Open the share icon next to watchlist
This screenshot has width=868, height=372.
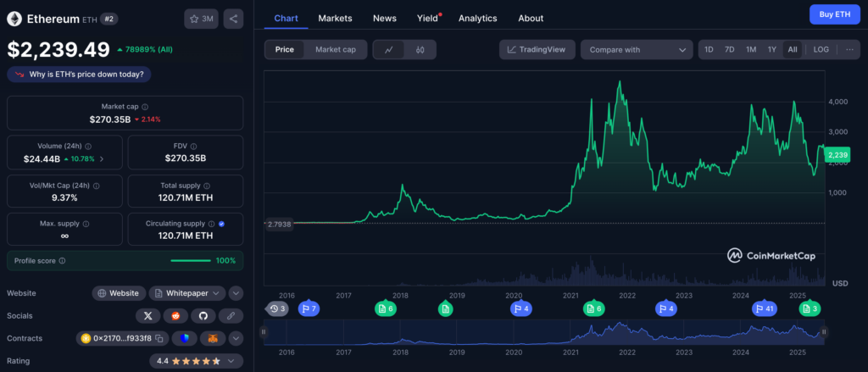(x=234, y=19)
